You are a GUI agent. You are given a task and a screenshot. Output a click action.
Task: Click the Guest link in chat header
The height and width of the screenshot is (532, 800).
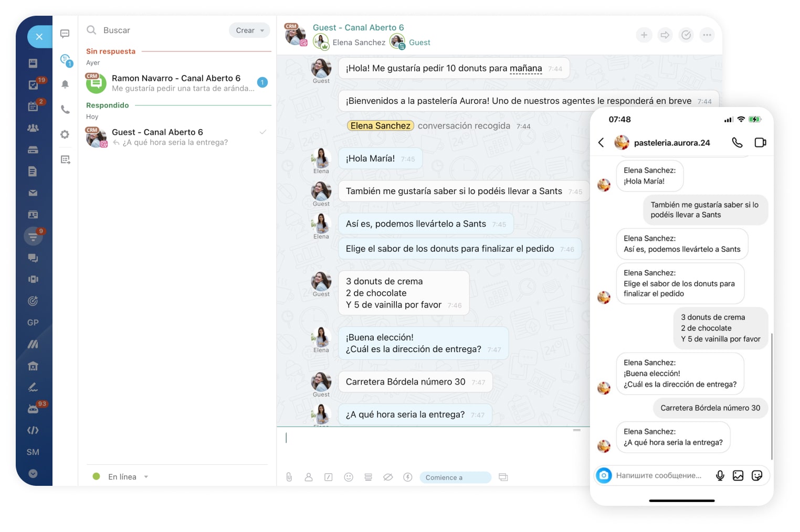pos(419,42)
